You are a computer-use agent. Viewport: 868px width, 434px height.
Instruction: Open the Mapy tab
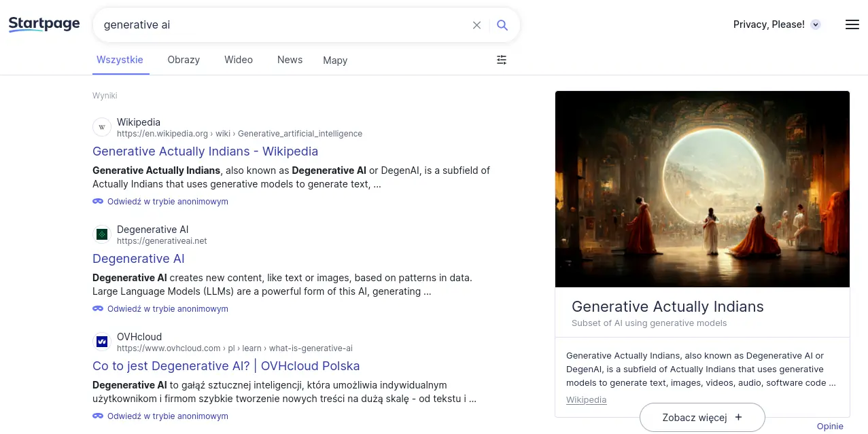[334, 60]
